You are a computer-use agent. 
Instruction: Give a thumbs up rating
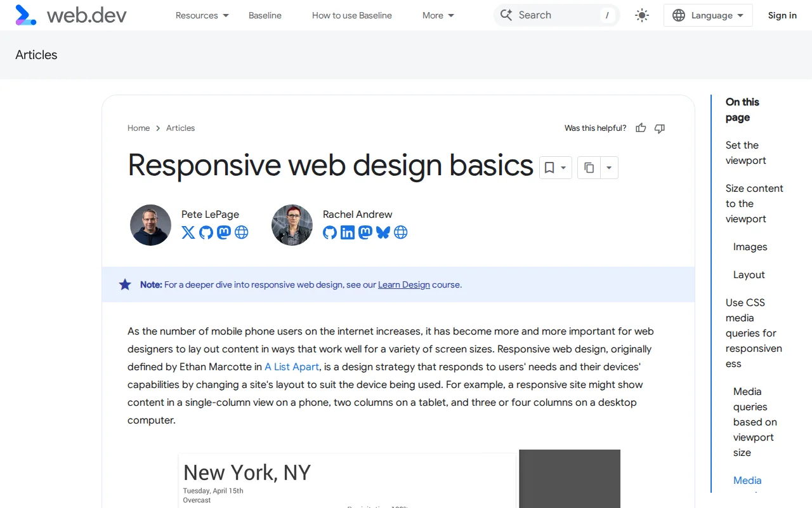(x=640, y=128)
